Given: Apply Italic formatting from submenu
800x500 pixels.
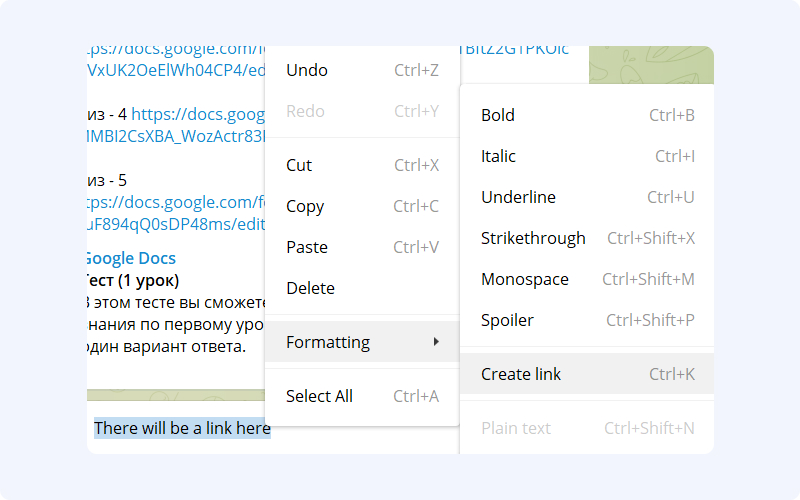Looking at the screenshot, I should pos(587,156).
